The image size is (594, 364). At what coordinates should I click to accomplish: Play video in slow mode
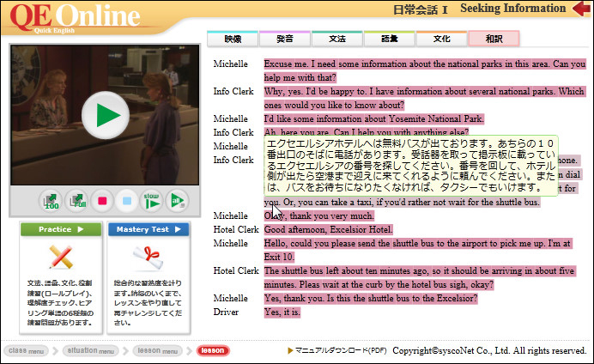[x=152, y=201]
